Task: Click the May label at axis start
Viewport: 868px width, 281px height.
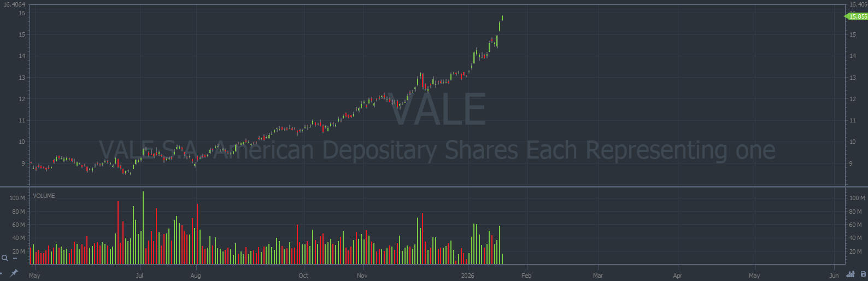Action: pos(34,276)
